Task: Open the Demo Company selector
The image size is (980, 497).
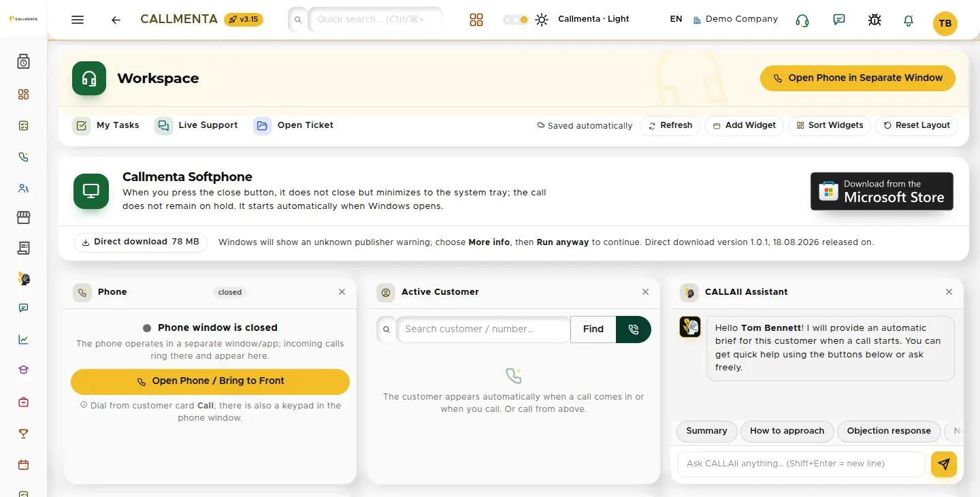Action: [736, 19]
